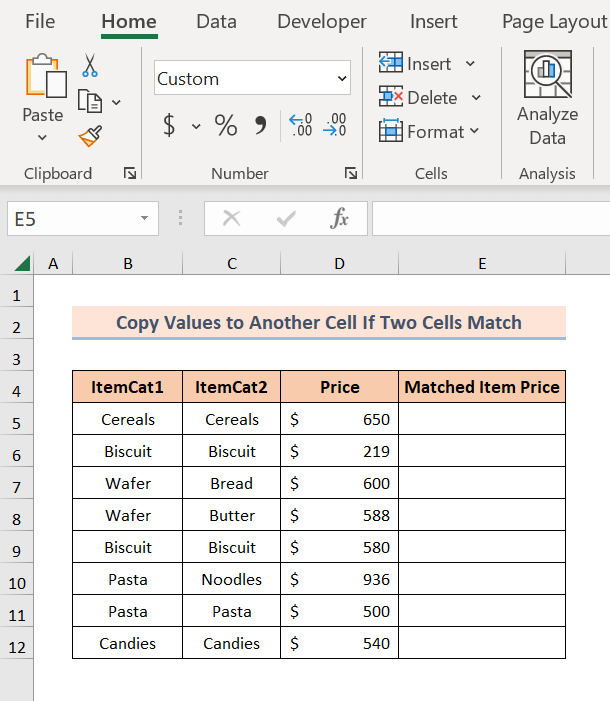Select empty Matched Item Price cell E5
The width and height of the screenshot is (610, 701).
click(482, 419)
